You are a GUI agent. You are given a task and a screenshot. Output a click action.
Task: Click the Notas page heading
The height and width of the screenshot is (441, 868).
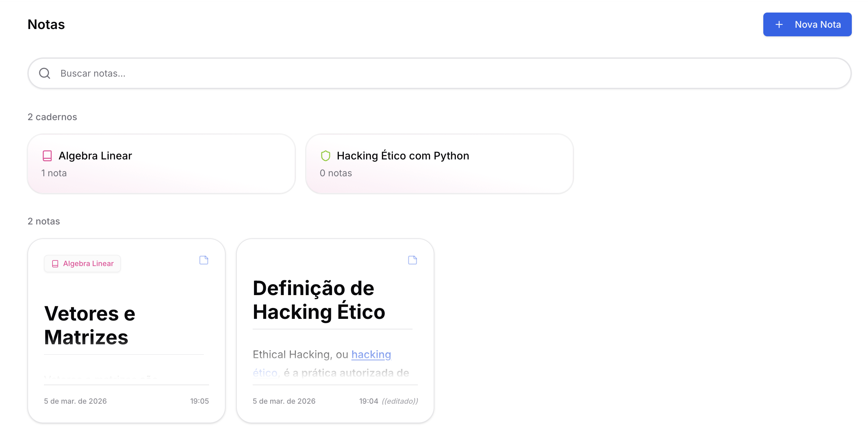pyautogui.click(x=46, y=24)
